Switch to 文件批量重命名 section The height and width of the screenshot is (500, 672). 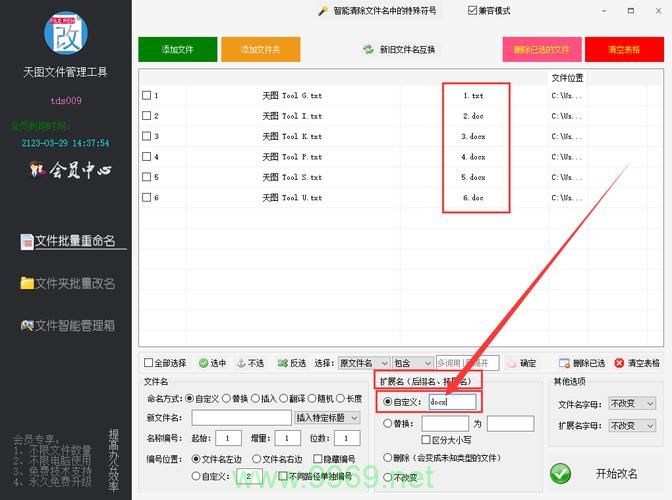click(75, 241)
